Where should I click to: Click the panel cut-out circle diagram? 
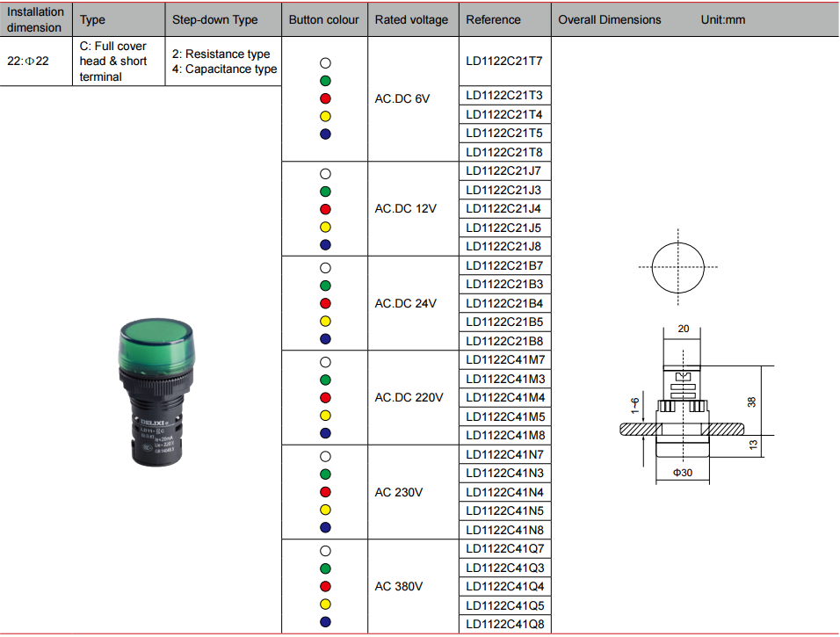[x=677, y=267]
